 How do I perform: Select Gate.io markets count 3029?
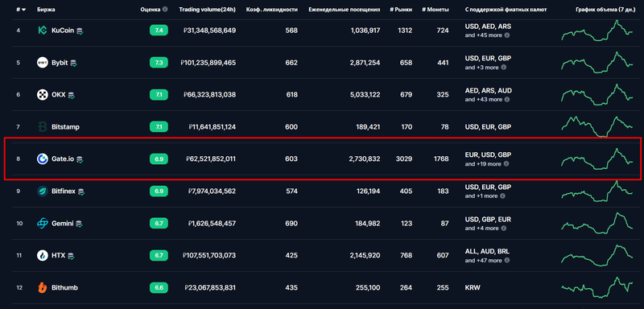(405, 159)
